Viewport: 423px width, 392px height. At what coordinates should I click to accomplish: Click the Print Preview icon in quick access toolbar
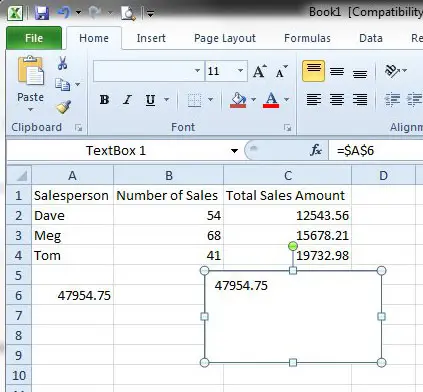(128, 13)
